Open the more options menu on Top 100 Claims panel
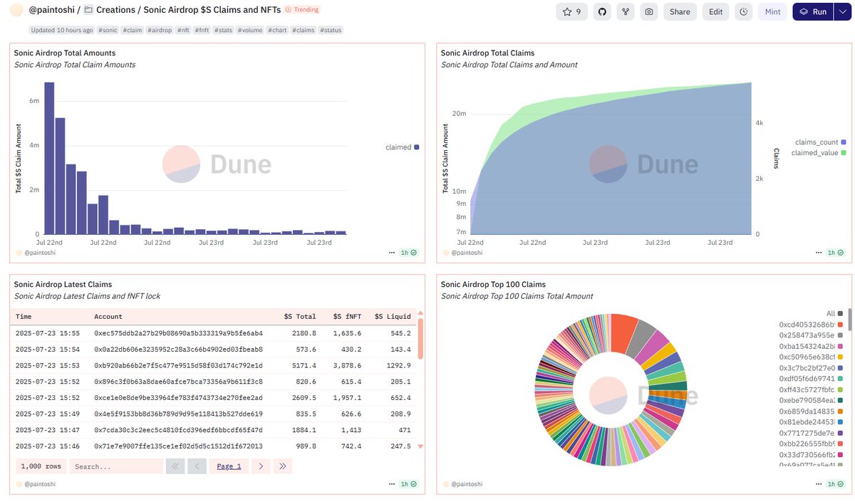The width and height of the screenshot is (855, 504). tap(819, 483)
